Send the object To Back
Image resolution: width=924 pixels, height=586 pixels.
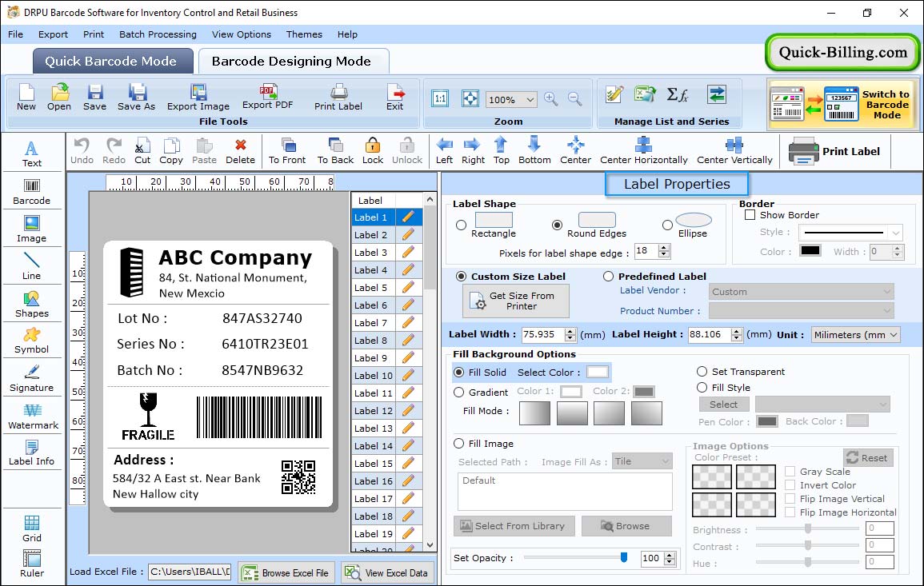point(335,151)
